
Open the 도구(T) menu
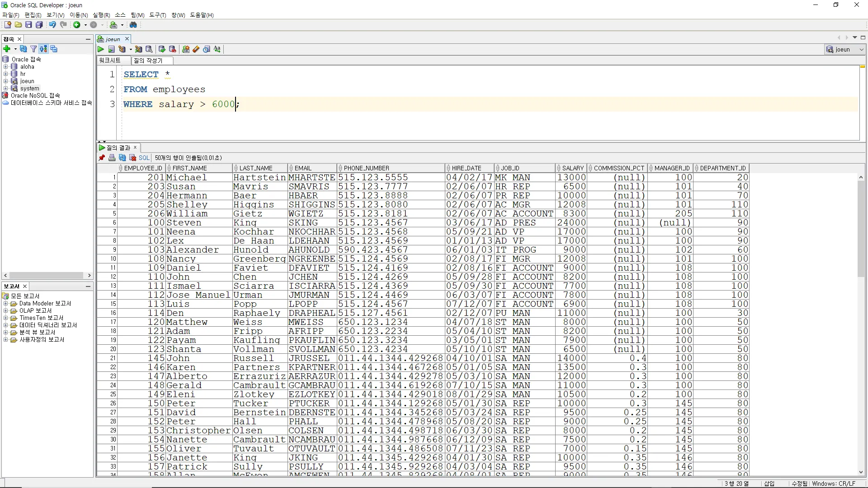click(x=157, y=15)
